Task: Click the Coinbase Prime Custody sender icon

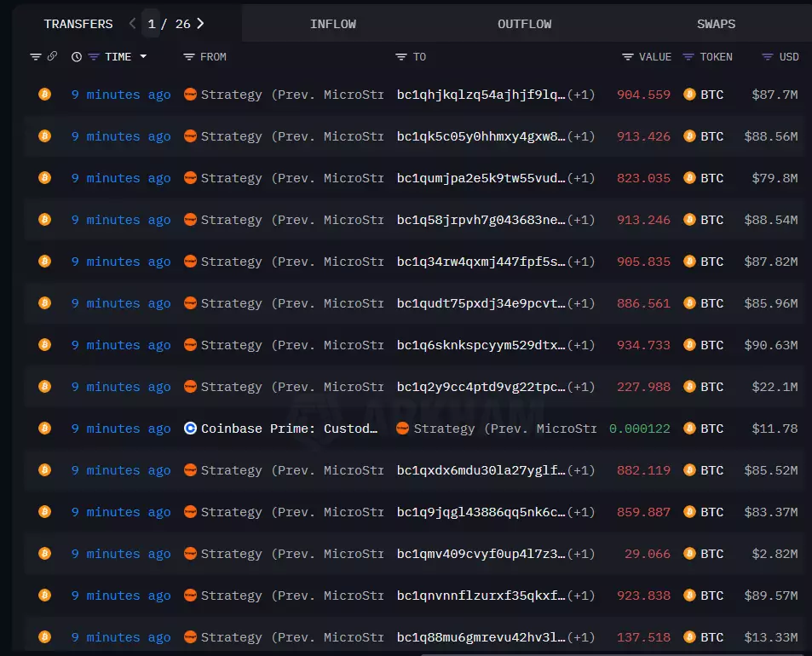Action: 191,429
